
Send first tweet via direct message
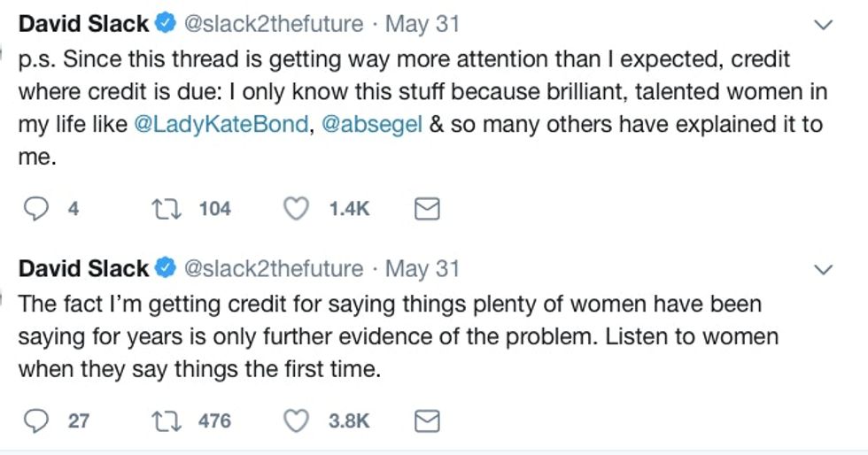pyautogui.click(x=428, y=209)
